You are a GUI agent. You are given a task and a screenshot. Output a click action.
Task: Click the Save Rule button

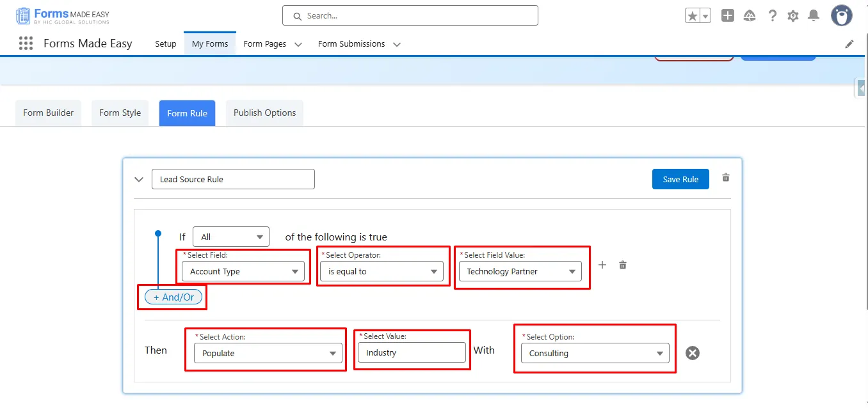coord(680,179)
